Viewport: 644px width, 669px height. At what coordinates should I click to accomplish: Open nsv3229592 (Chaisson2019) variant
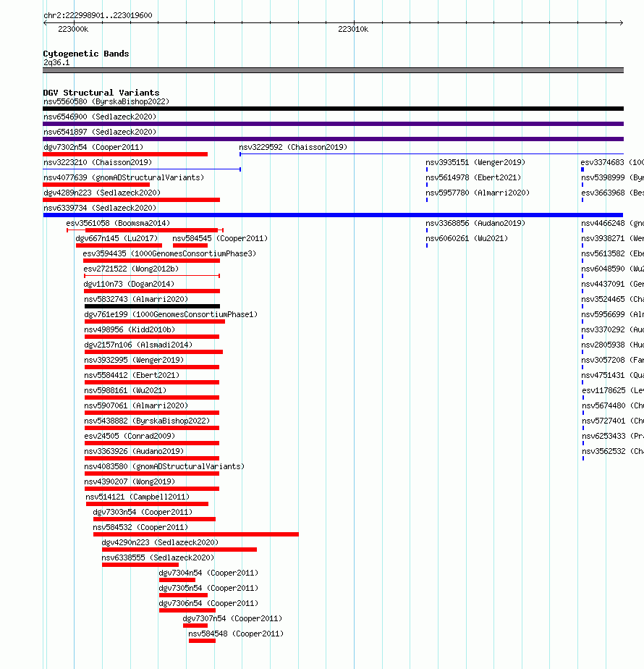click(293, 147)
